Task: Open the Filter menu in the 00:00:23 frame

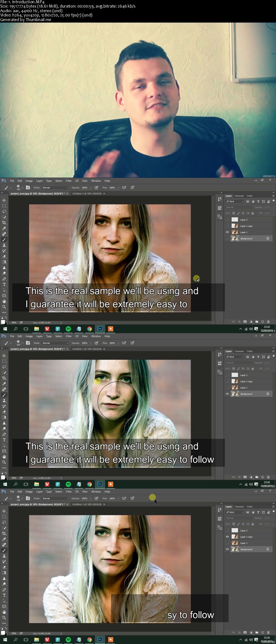Action: point(69,181)
